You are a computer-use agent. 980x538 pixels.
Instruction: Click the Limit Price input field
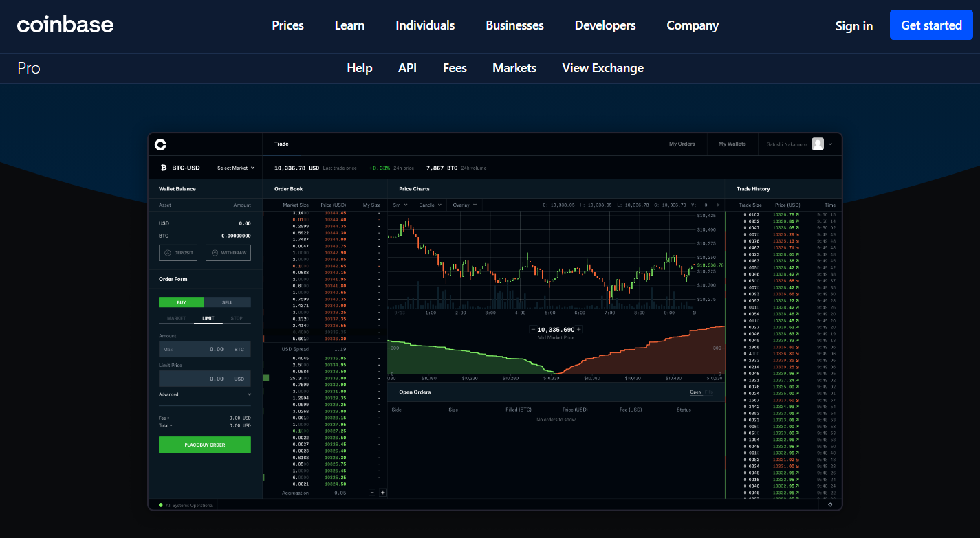pyautogui.click(x=205, y=379)
